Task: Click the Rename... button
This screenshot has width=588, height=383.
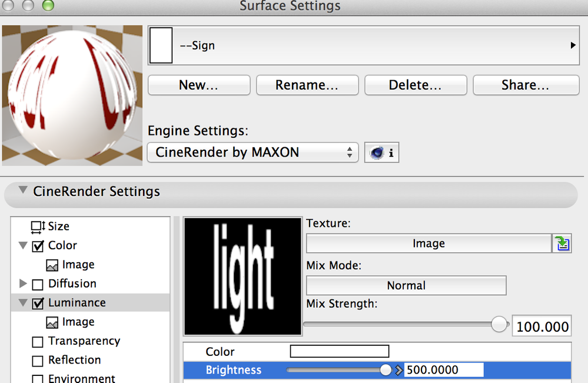Action: pyautogui.click(x=307, y=85)
